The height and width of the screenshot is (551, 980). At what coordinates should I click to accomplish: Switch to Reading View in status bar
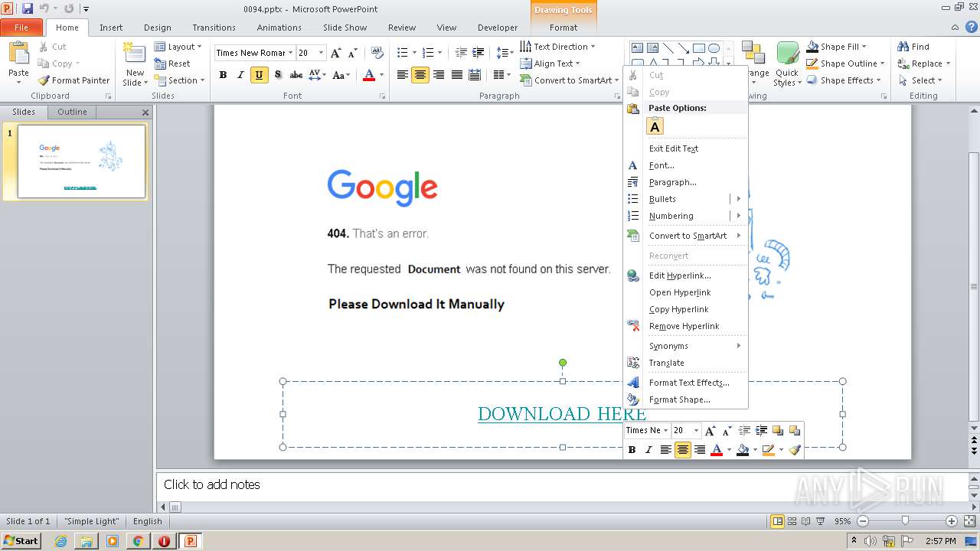pyautogui.click(x=805, y=521)
